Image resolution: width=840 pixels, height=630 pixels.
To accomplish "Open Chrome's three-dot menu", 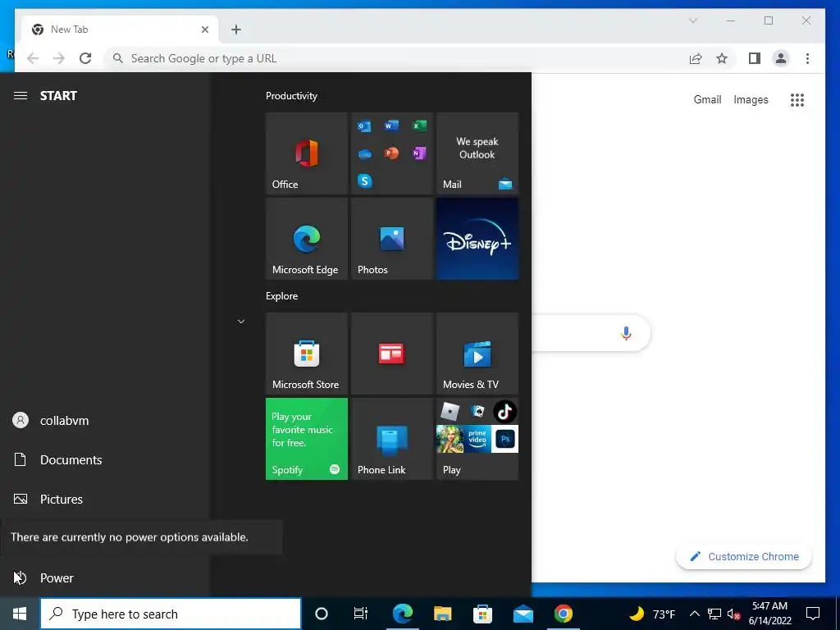I will [x=807, y=58].
